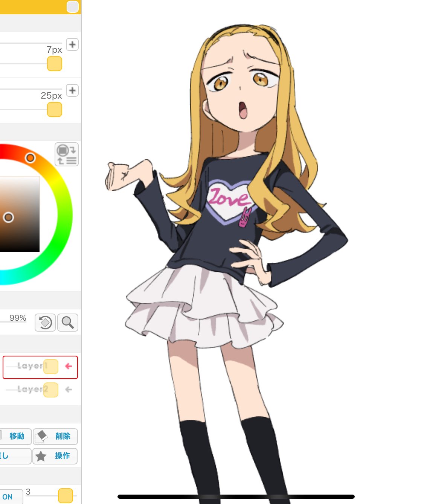Screen dimensions: 421x504
Task: Click the 移動 move button
Action: pos(15,436)
